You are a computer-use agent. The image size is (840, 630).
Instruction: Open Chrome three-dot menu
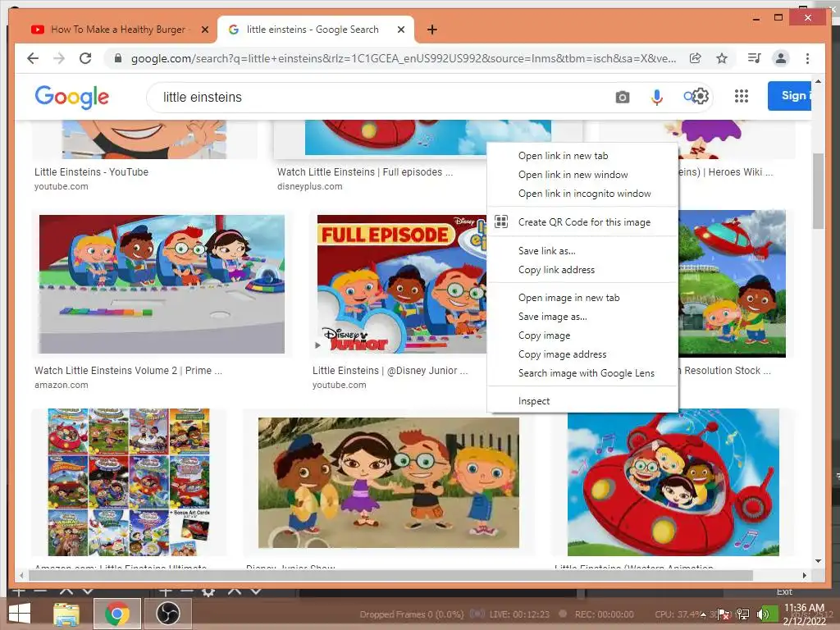[x=807, y=58]
